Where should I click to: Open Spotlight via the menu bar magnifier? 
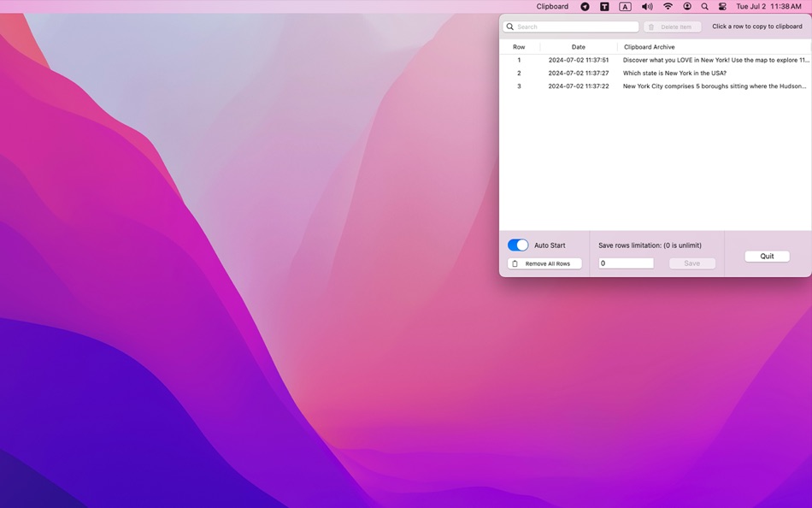tap(704, 6)
